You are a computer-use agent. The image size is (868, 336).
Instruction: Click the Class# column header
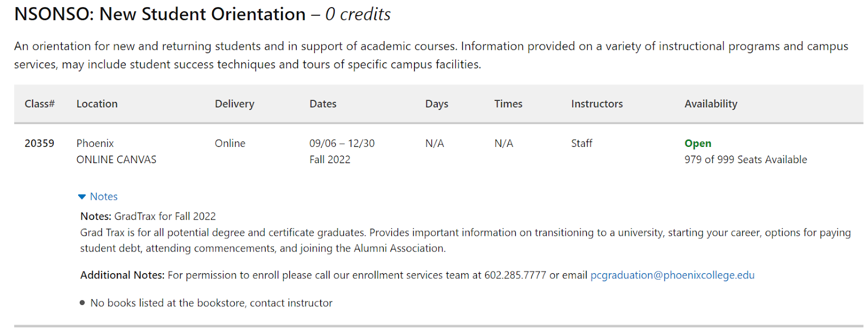click(40, 104)
